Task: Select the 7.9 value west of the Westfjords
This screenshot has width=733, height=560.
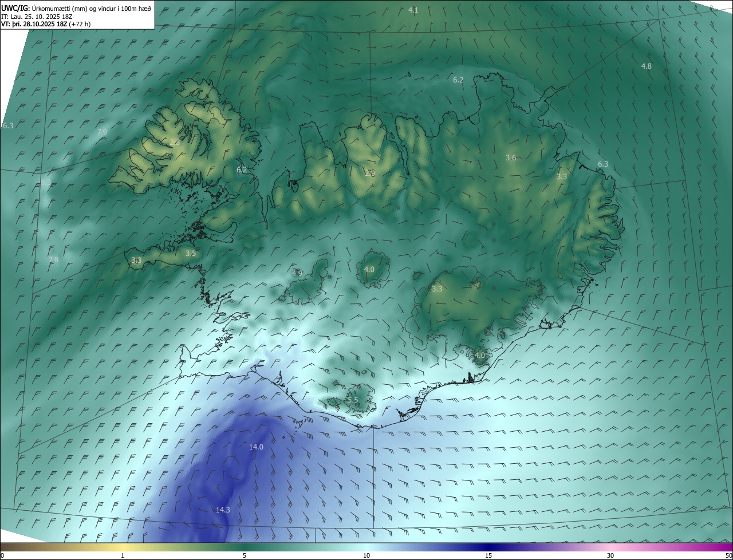Action: (102, 132)
